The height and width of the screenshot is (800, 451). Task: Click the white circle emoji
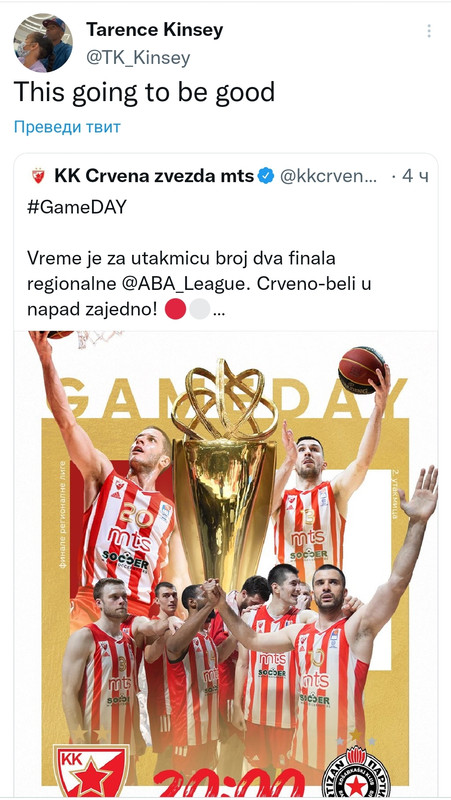(x=199, y=309)
